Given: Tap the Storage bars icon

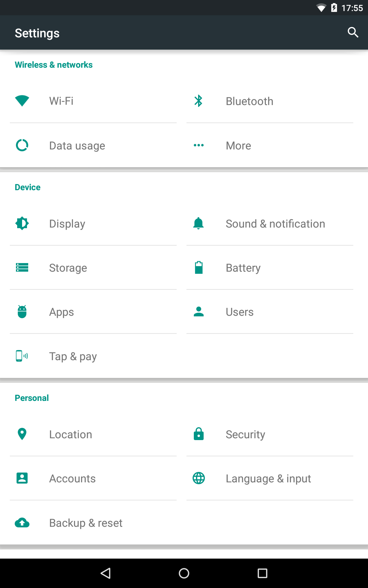Looking at the screenshot, I should point(22,267).
